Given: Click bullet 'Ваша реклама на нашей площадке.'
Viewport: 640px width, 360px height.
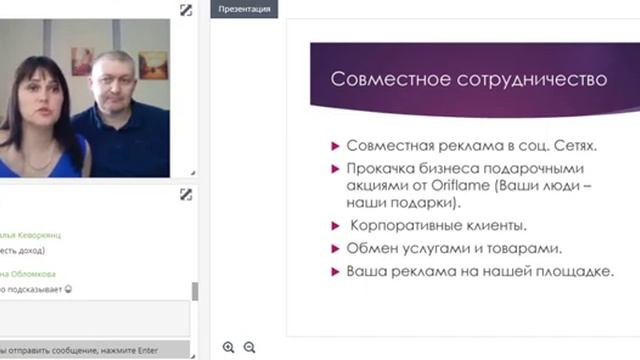Looking at the screenshot, I should tap(480, 271).
